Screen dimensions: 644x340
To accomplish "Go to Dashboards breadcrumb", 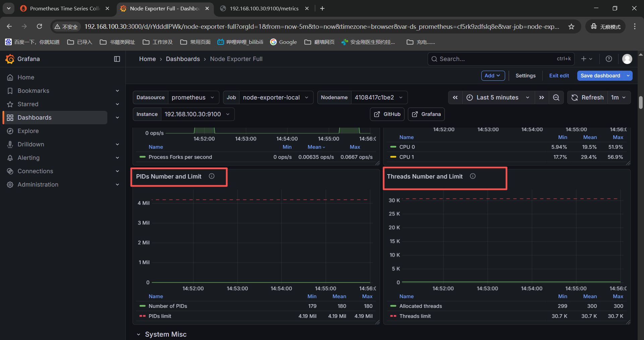I will click(183, 59).
